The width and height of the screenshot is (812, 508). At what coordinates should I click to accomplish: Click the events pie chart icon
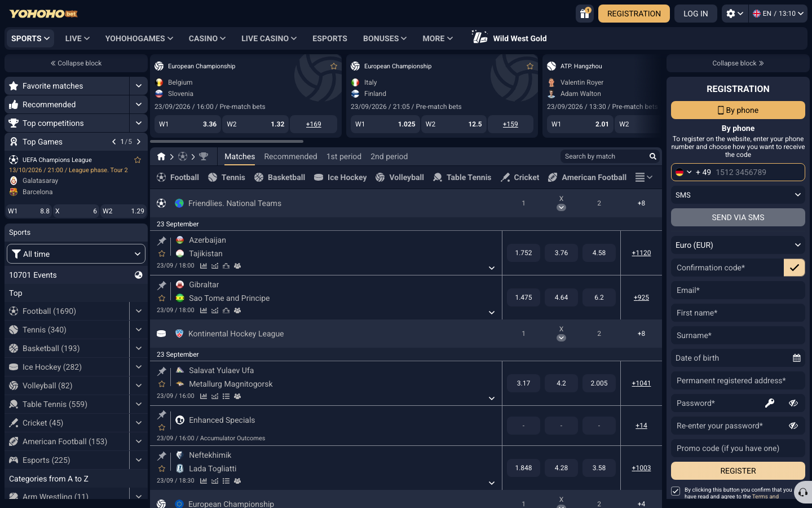(139, 275)
